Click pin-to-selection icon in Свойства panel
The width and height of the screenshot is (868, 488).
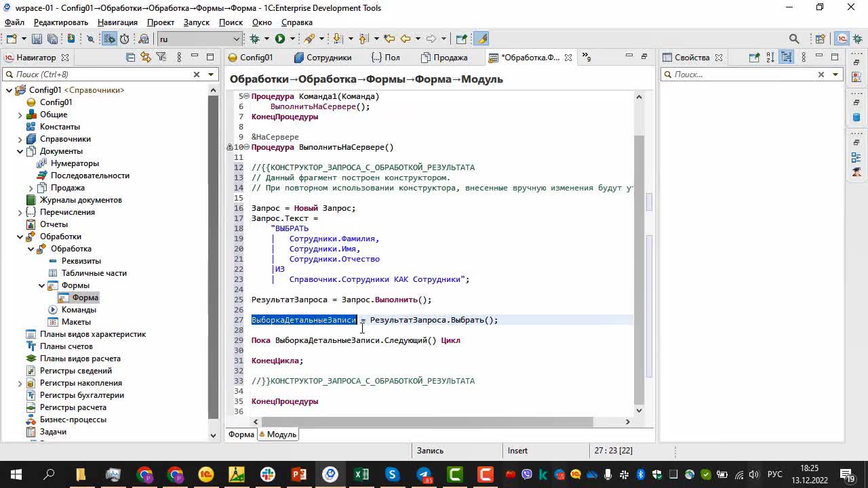click(x=754, y=58)
